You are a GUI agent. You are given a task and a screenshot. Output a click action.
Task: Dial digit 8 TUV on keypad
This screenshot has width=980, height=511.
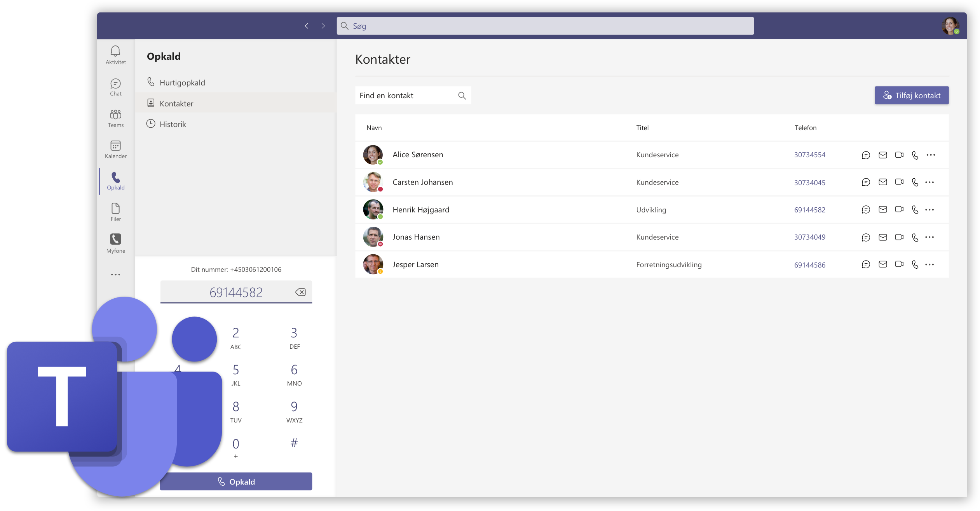click(x=236, y=412)
